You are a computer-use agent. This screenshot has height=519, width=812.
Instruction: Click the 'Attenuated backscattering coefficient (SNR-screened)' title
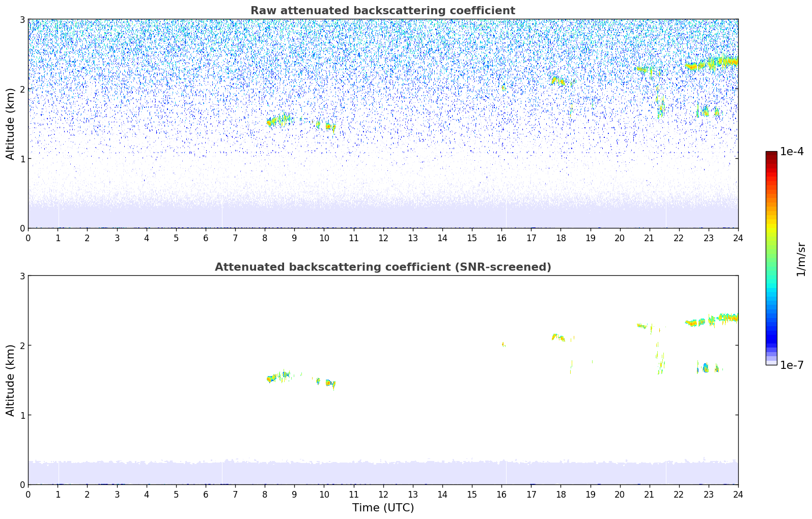(382, 267)
